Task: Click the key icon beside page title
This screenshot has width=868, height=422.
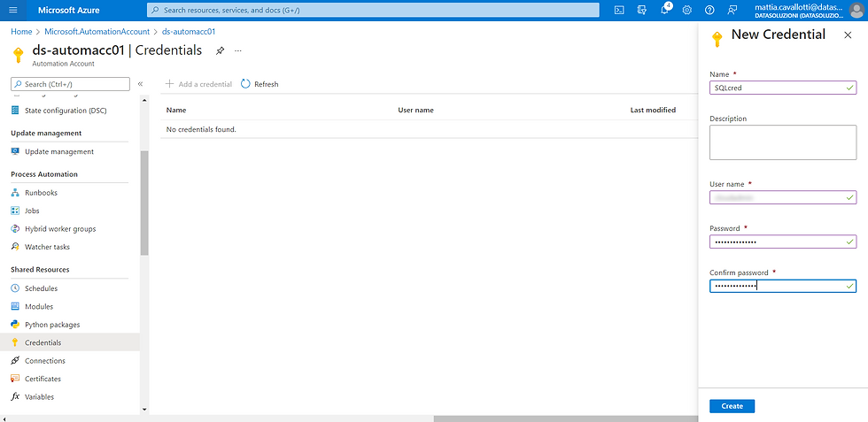Action: (18, 56)
